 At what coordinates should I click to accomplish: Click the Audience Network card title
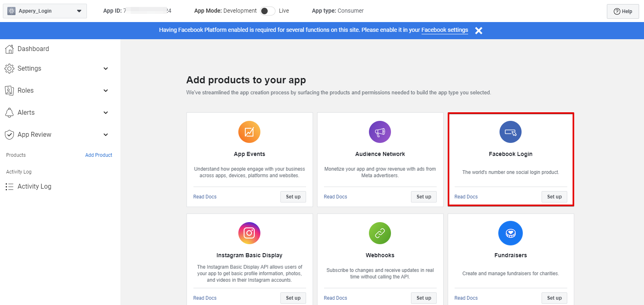click(380, 154)
